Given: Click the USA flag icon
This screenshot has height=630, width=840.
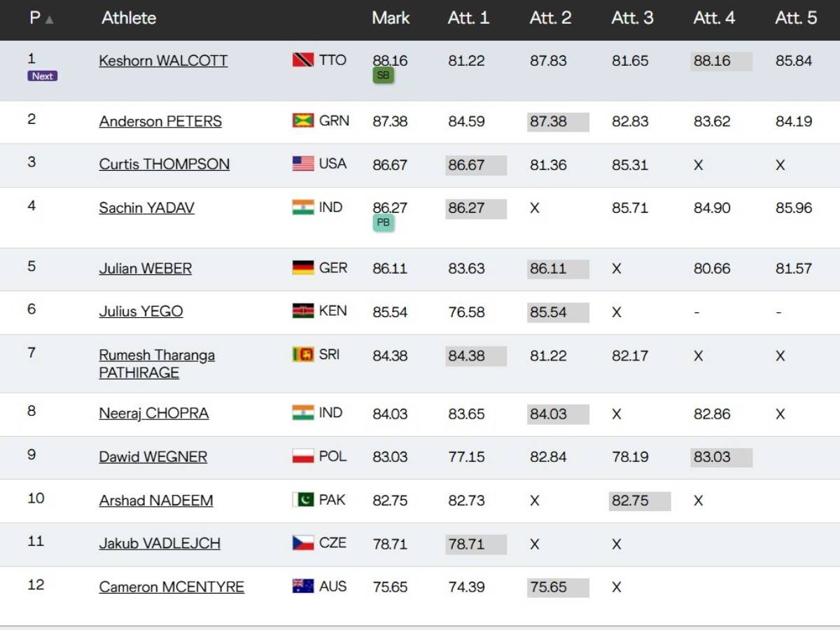Looking at the screenshot, I should 302,164.
